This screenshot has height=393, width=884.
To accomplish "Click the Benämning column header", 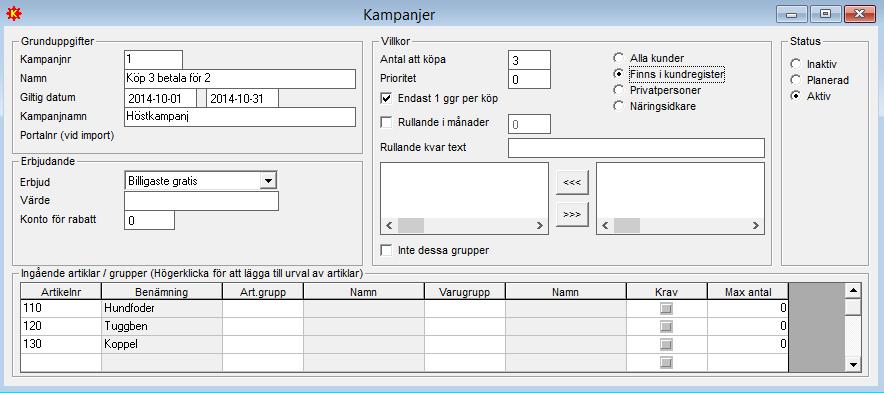I will point(162,292).
